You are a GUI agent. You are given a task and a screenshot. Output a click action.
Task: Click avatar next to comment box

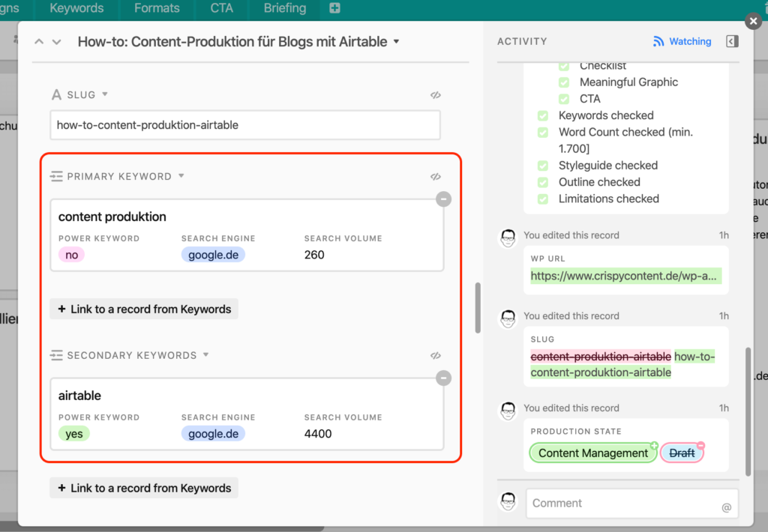(508, 502)
